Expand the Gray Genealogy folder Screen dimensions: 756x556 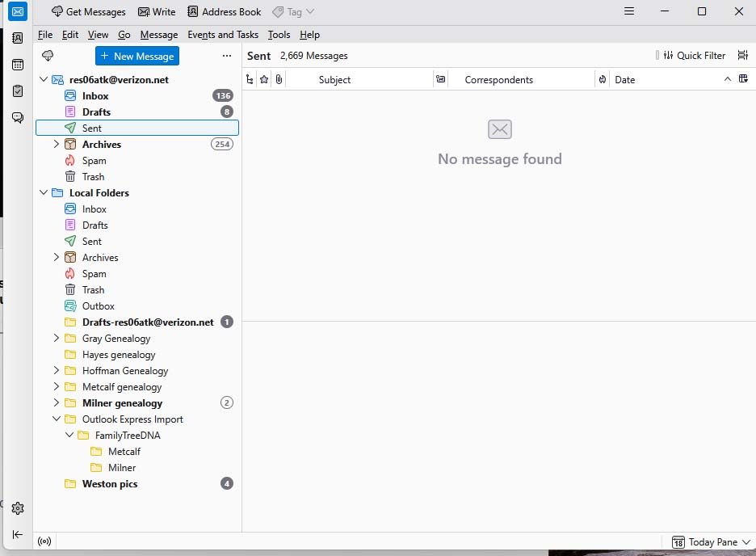pos(56,339)
